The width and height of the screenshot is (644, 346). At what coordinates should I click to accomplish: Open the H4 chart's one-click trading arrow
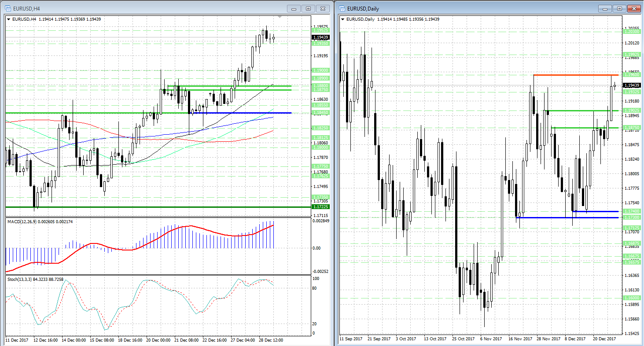(x=9, y=19)
